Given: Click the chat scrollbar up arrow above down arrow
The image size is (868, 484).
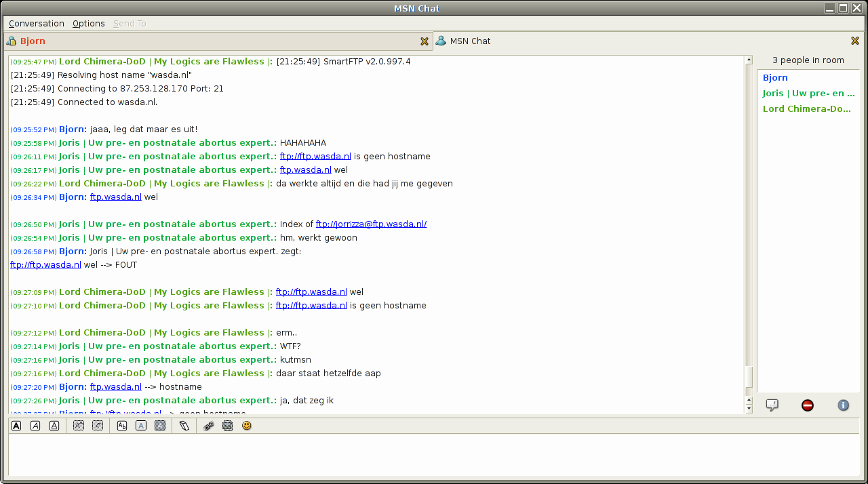Looking at the screenshot, I should click(x=749, y=400).
